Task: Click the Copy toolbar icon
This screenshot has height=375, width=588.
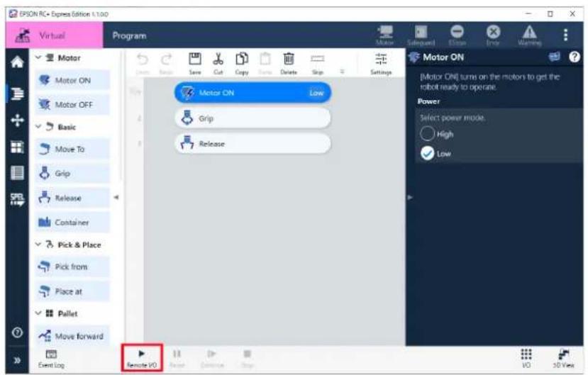Action: pos(241,63)
